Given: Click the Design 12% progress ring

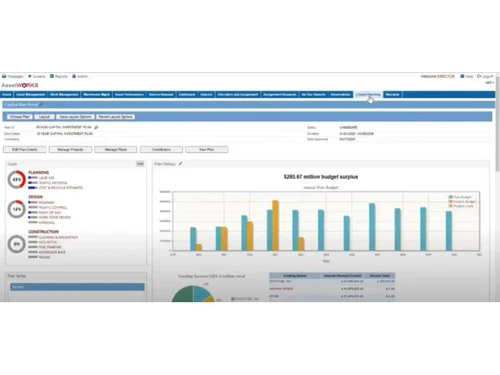Looking at the screenshot, I should [17, 209].
